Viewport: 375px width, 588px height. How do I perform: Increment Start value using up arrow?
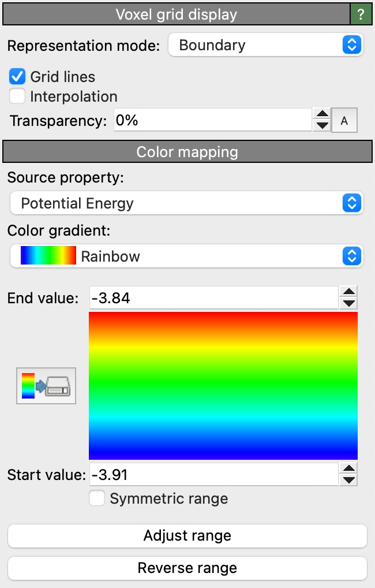pyautogui.click(x=349, y=468)
